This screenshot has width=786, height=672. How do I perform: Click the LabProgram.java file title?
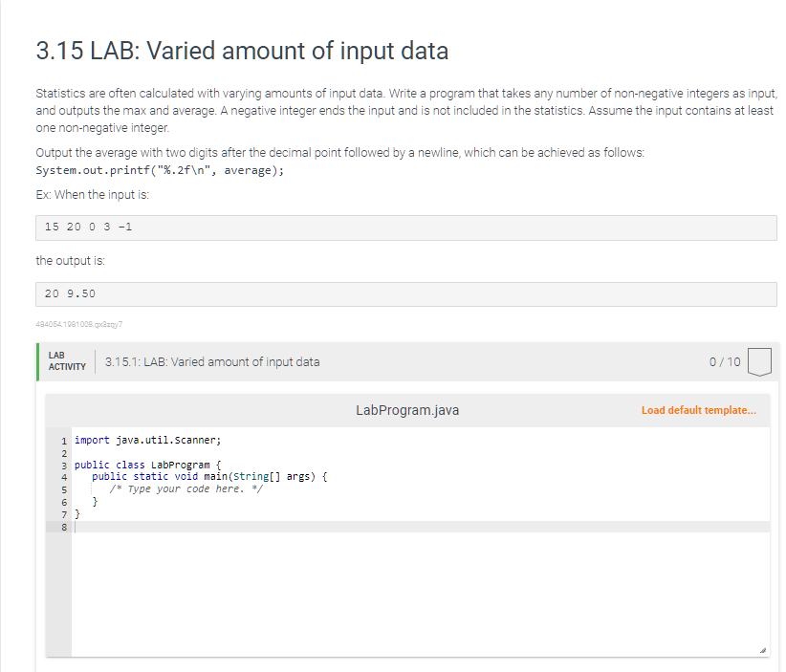click(x=407, y=410)
